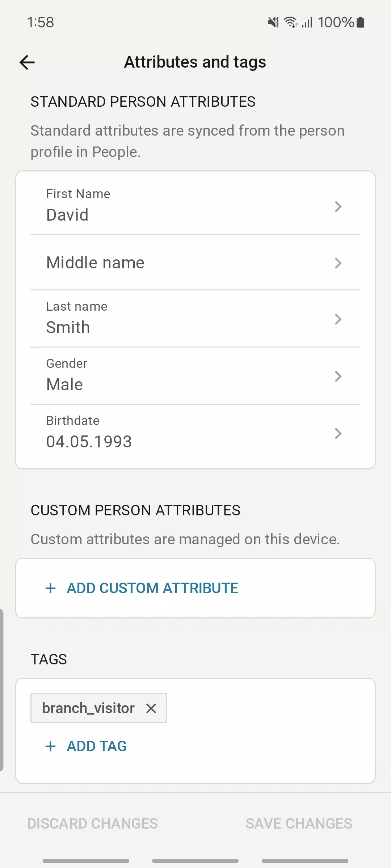The height and width of the screenshot is (868, 391).
Task: Tap the cellular signal strength icon
Action: 307,23
